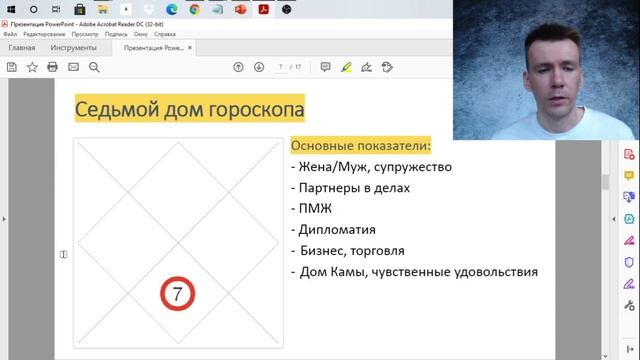Open the purple Request Signatures tool in sidebar
Image resolution: width=640 pixels, height=360 pixels.
629,283
